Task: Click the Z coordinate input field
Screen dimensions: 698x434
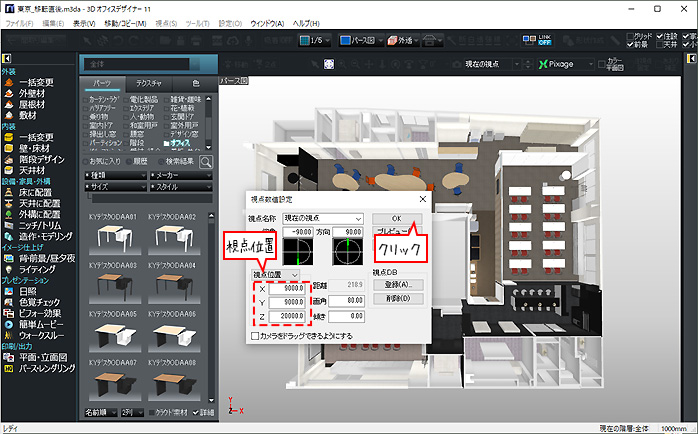Action: click(289, 317)
